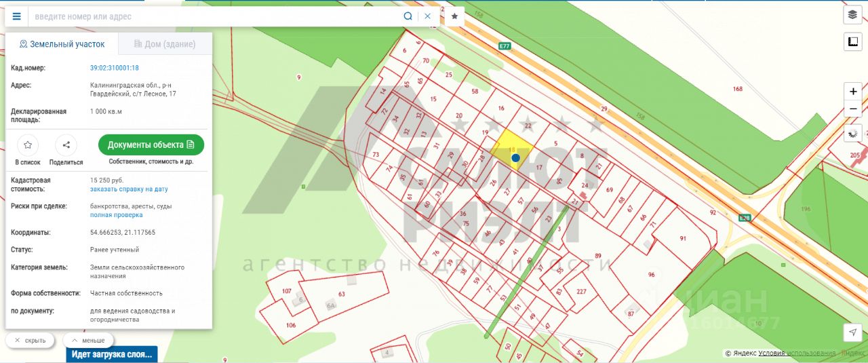Select parcel 89 on map
The width and height of the screenshot is (868, 363).
click(598, 256)
